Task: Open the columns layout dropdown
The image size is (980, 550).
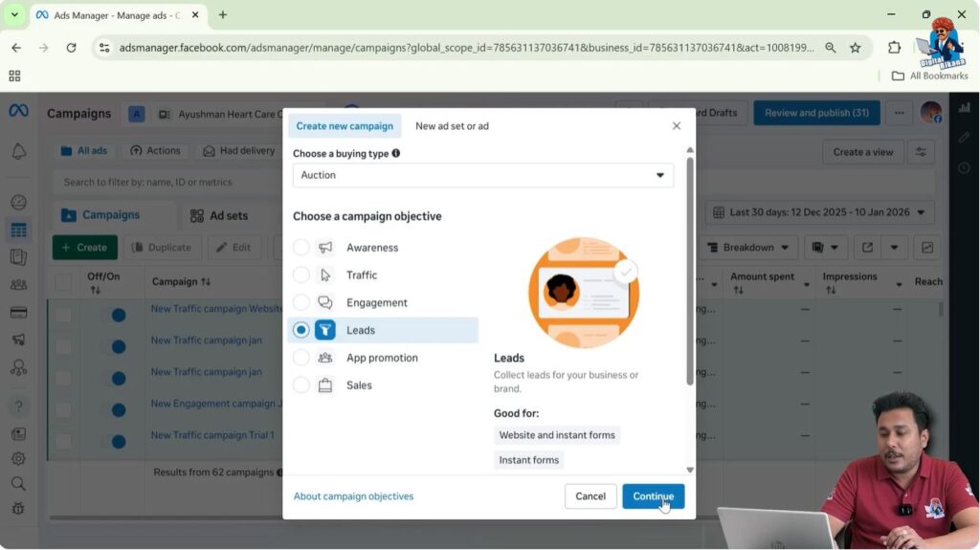Action: [x=825, y=248]
